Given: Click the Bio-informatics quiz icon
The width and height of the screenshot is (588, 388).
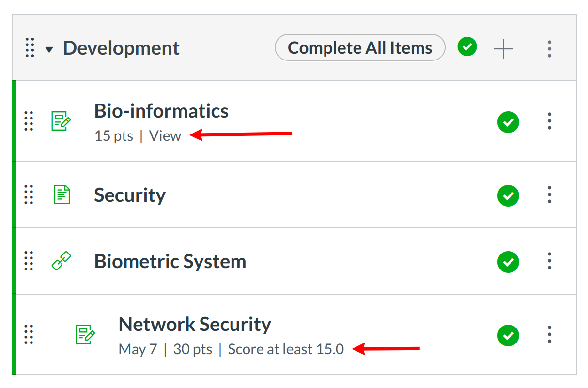Looking at the screenshot, I should [61, 121].
